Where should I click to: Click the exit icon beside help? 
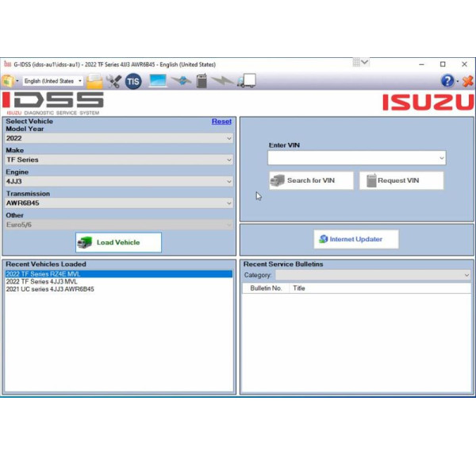point(466,81)
